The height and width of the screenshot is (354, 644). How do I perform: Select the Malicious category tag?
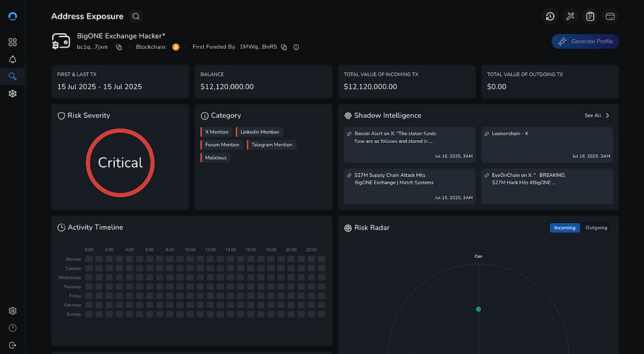pos(215,158)
